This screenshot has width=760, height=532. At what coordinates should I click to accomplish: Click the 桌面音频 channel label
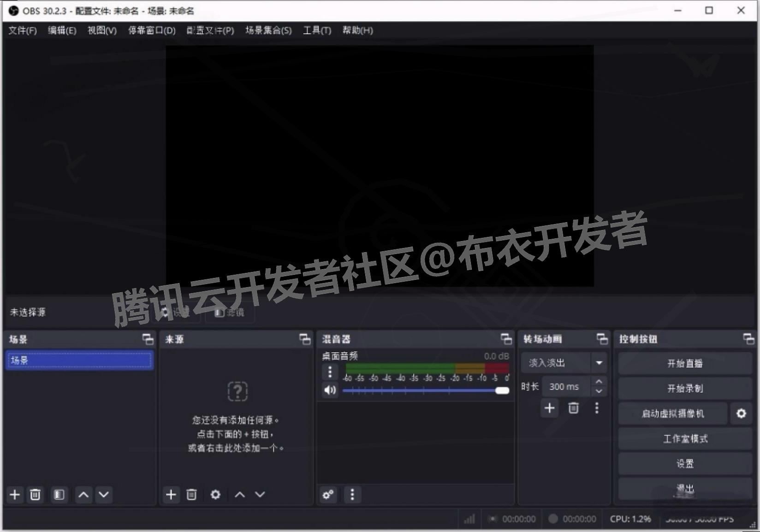coord(340,356)
